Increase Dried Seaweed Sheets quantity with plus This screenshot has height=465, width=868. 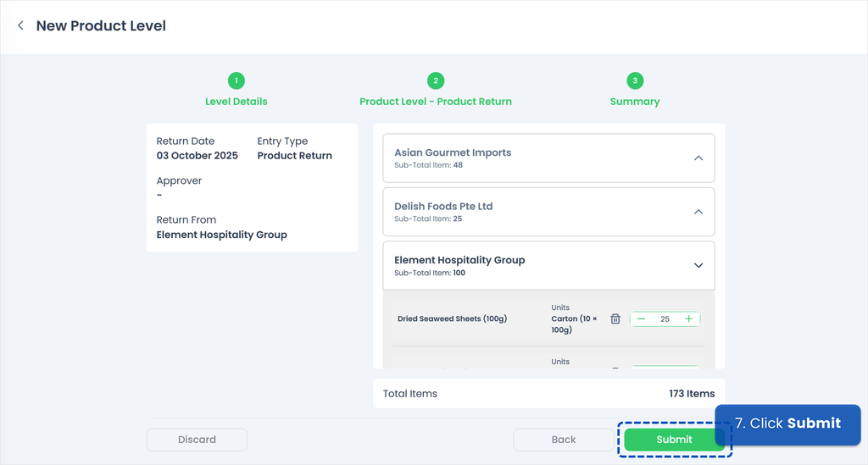click(688, 319)
